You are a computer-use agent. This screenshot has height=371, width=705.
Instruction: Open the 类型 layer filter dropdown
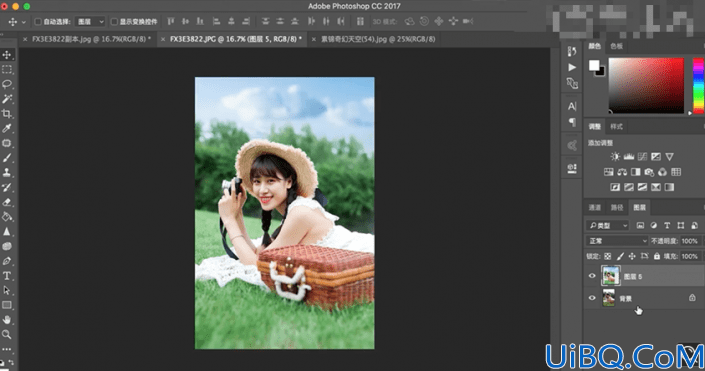pos(607,225)
